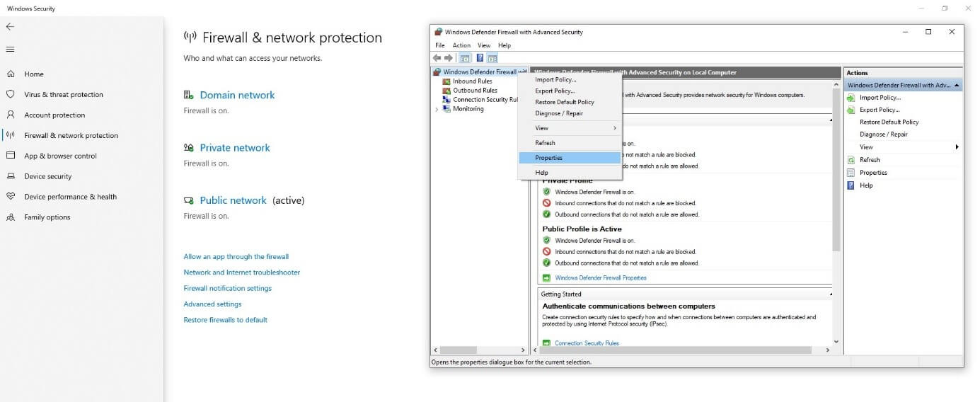980x402 pixels.
Task: Open the View menu in menu bar
Action: click(484, 45)
